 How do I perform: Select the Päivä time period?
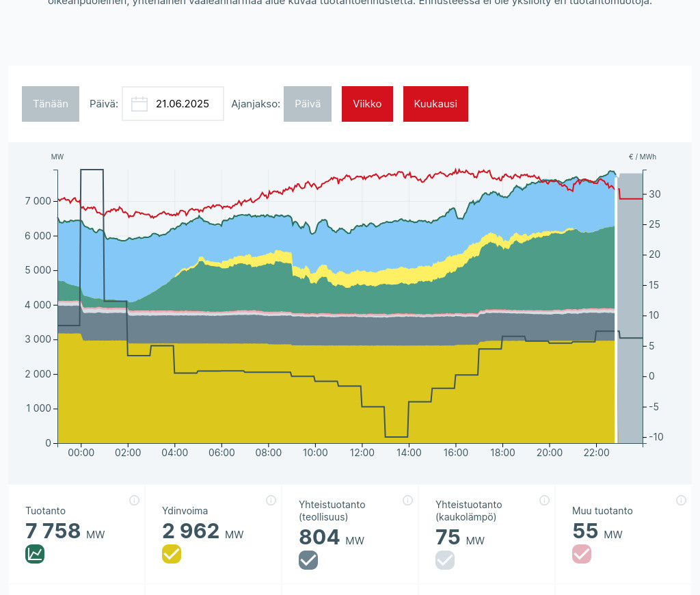point(308,104)
